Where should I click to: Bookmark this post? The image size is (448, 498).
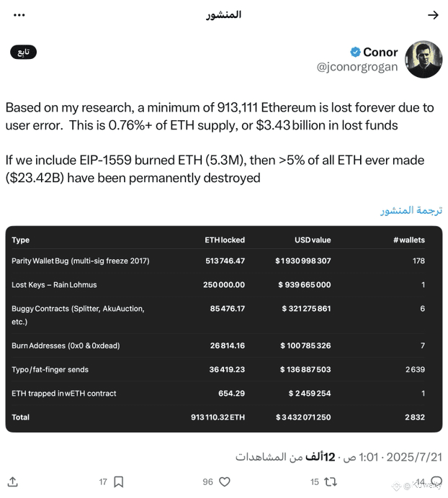click(x=119, y=481)
